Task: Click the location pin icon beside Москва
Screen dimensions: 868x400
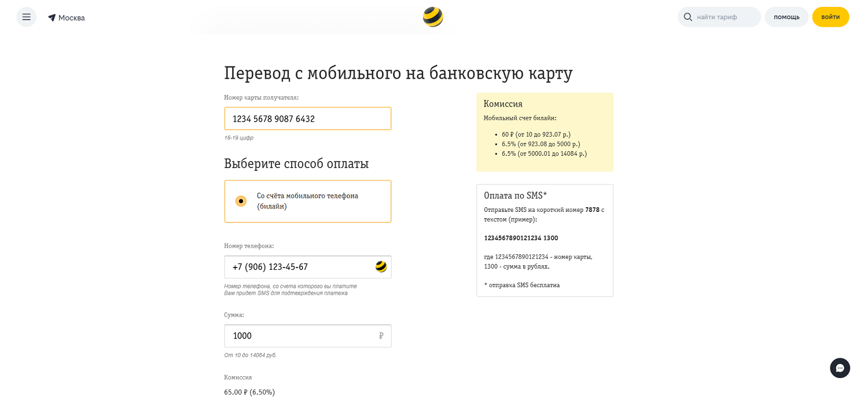Action: coord(52,17)
